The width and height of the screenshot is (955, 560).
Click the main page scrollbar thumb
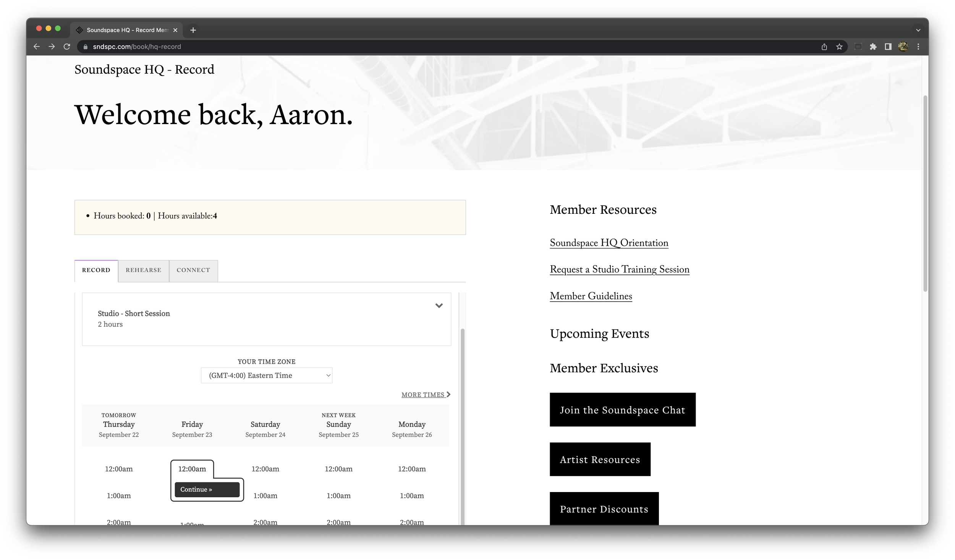925,193
